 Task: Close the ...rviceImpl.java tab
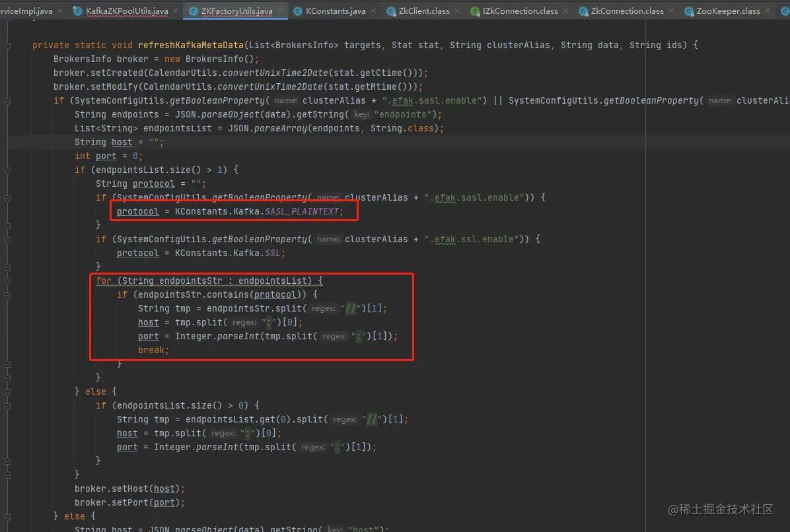click(61, 11)
